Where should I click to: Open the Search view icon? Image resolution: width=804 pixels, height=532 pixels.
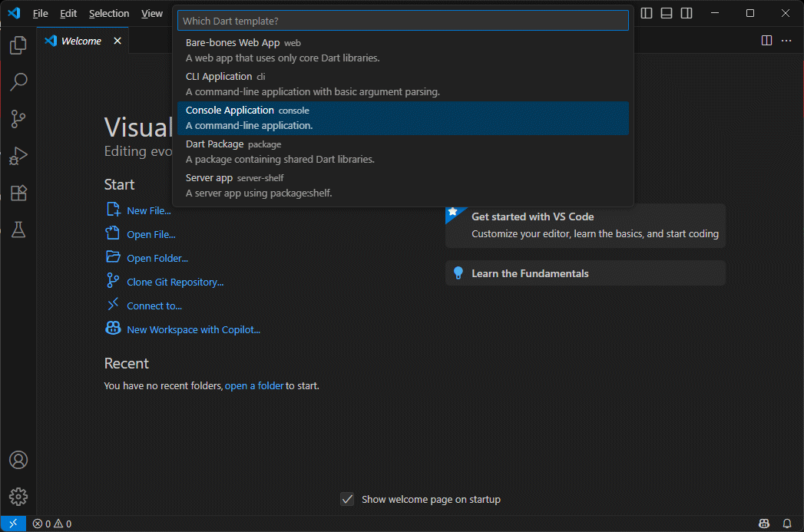tap(18, 82)
